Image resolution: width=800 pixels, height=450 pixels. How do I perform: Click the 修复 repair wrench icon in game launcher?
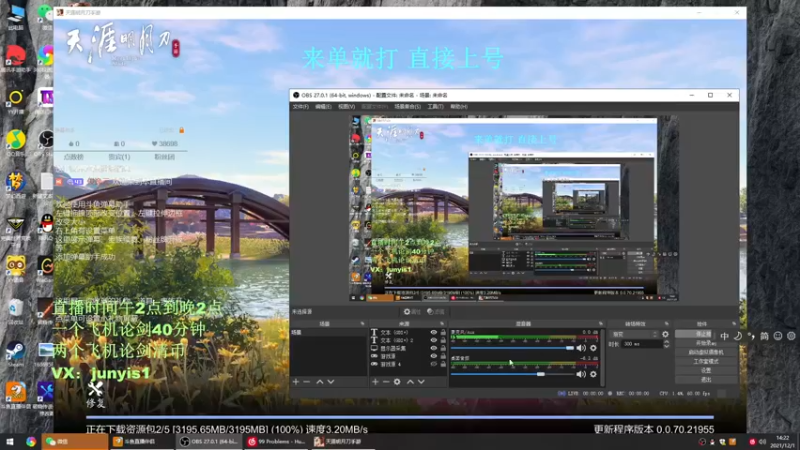(95, 390)
